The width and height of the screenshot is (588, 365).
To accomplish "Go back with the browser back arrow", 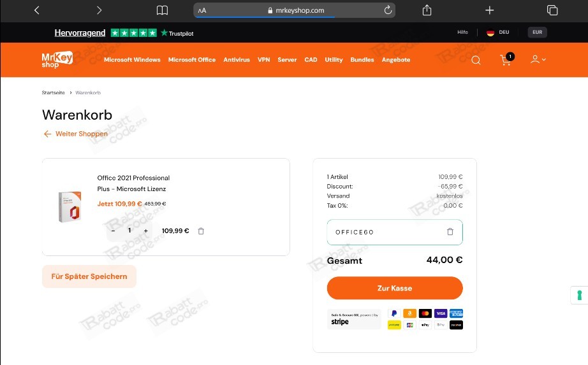I will click(x=37, y=10).
